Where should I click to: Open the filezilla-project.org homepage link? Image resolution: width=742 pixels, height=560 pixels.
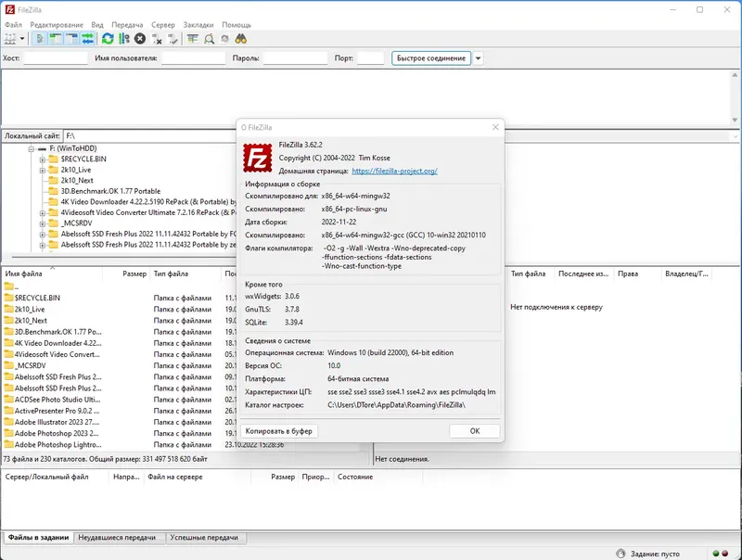(x=395, y=172)
